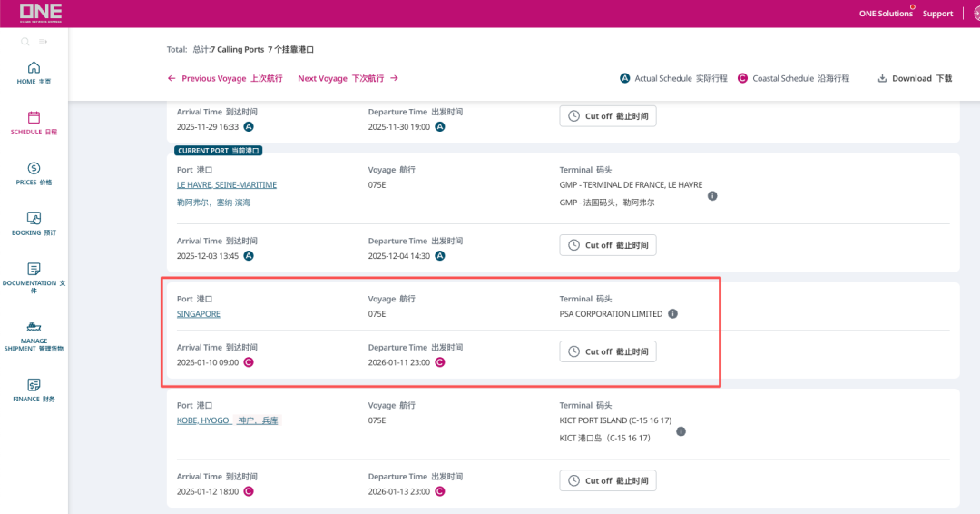Viewport: 980px width, 514px height.
Task: Click info icon beside PSA CORPORATION LIMITED
Action: 673,314
